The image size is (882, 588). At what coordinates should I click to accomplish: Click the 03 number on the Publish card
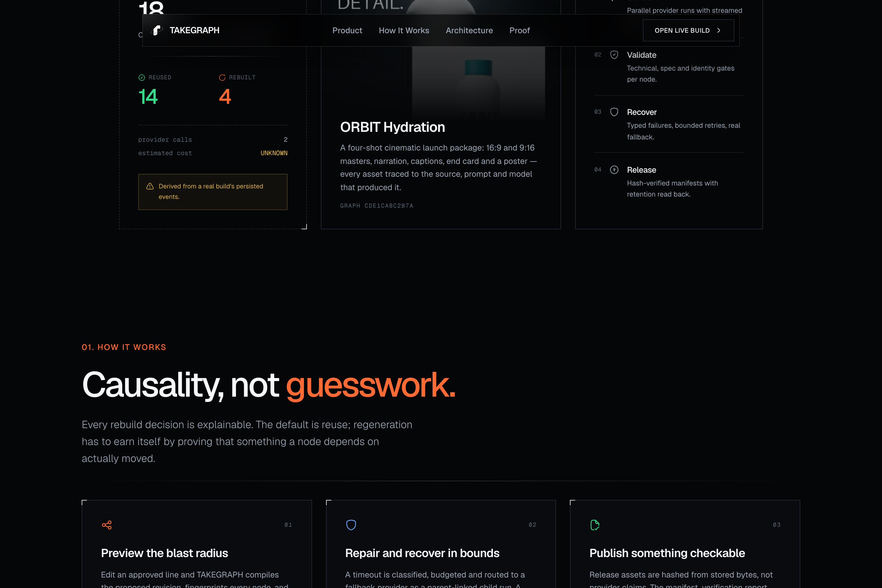(x=777, y=525)
